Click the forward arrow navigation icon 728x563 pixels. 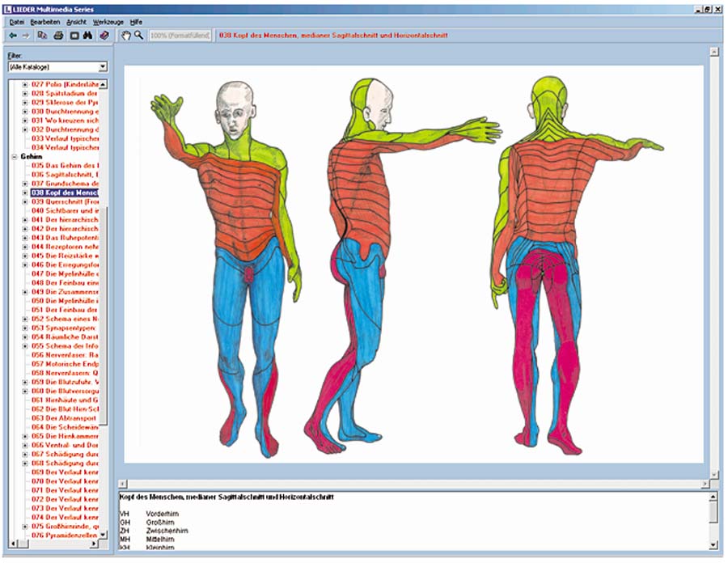click(26, 36)
